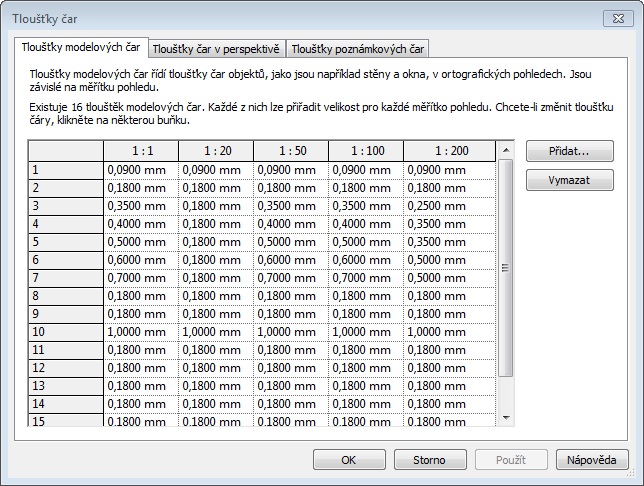Select the Tloušťky modelových čar tab
Image resolution: width=644 pixels, height=486 pixels.
pos(81,47)
